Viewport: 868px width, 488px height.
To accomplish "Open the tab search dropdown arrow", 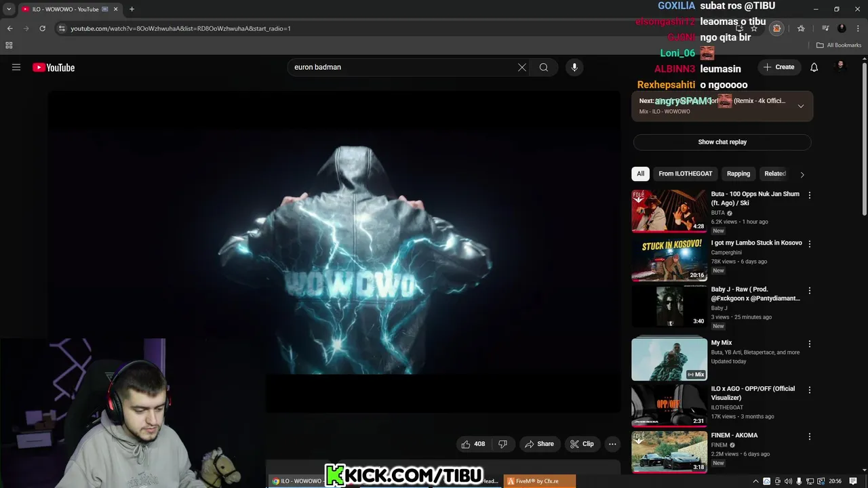I will coord(9,9).
